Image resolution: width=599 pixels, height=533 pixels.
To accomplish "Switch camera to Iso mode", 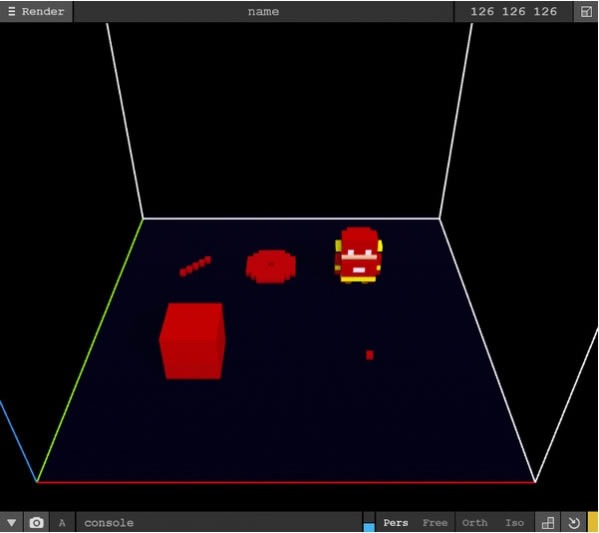I will [x=514, y=522].
